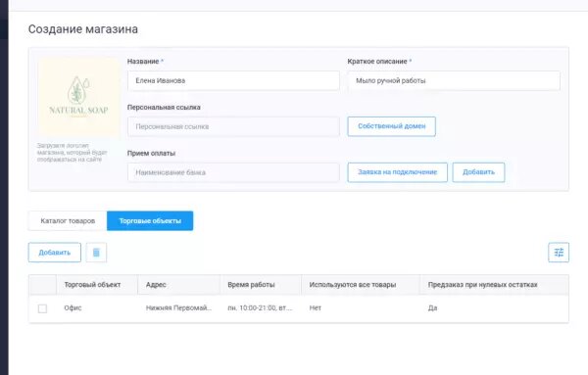Viewport: 588px width, 375px height.
Task: Click Используются все товары column header
Action: coord(361,285)
